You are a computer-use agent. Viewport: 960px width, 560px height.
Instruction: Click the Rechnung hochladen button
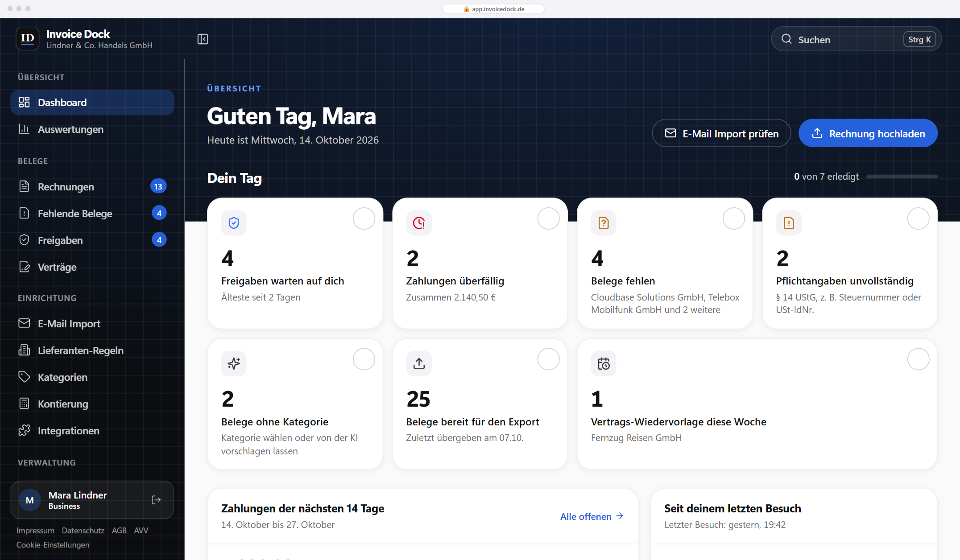pyautogui.click(x=868, y=133)
